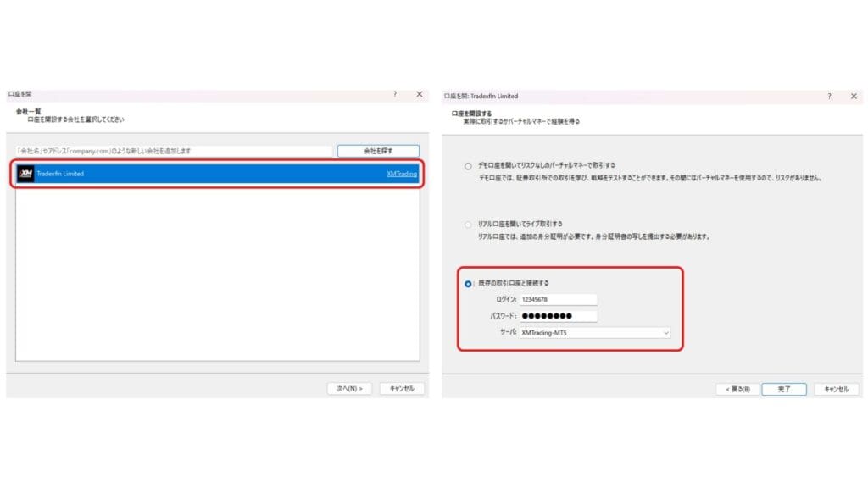
Task: Click the login field containing 12345678
Action: click(x=558, y=299)
